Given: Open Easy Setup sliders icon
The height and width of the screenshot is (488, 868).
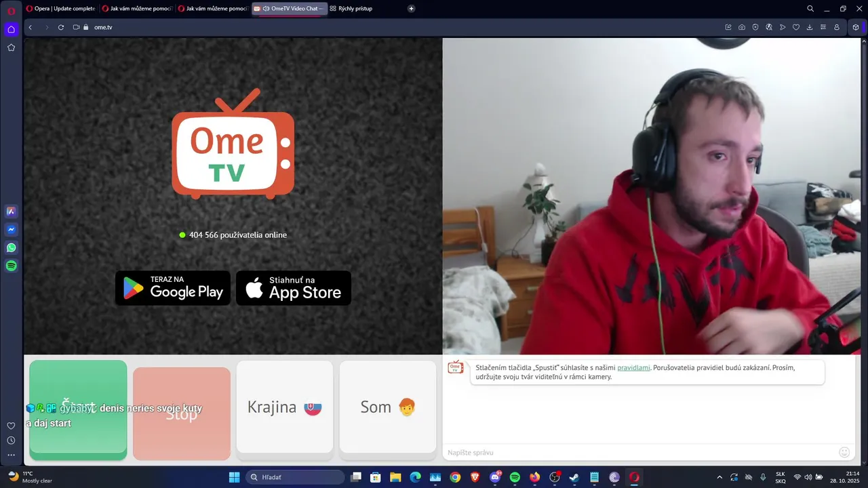Looking at the screenshot, I should pyautogui.click(x=823, y=27).
